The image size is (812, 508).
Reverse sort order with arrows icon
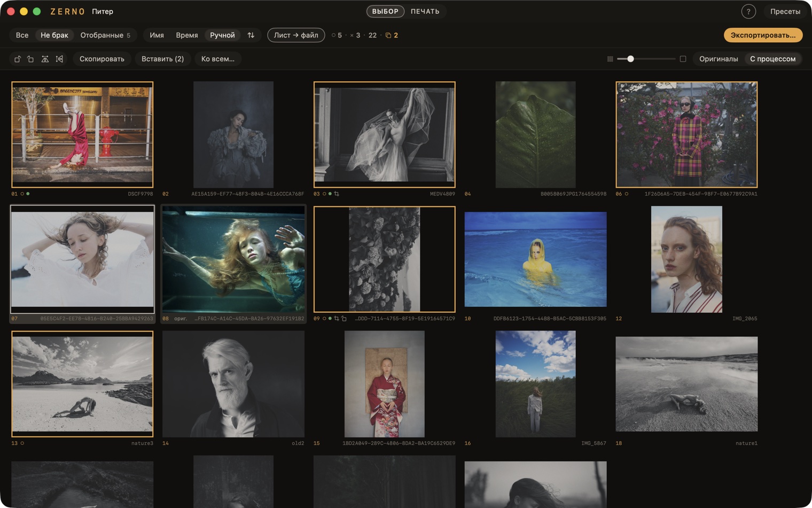tap(251, 35)
